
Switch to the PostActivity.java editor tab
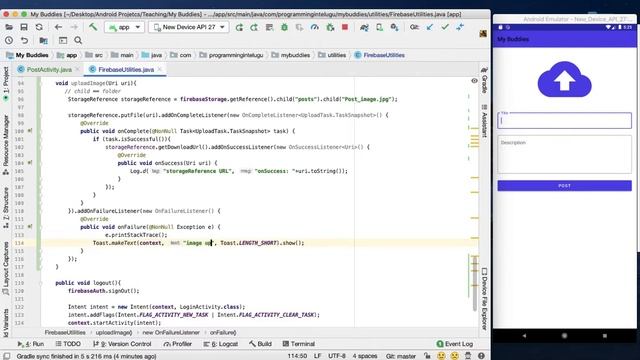click(x=49, y=70)
